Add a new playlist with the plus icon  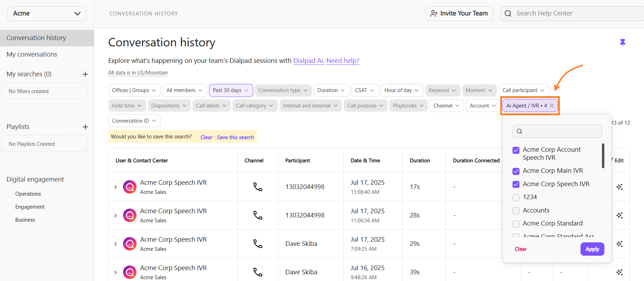[x=85, y=127]
